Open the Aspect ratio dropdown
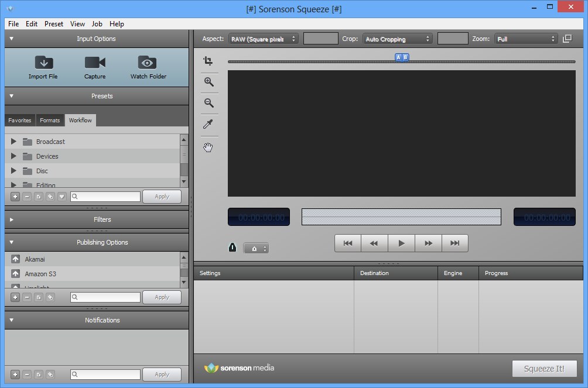Screen dimensions: 588x388 pyautogui.click(x=263, y=39)
